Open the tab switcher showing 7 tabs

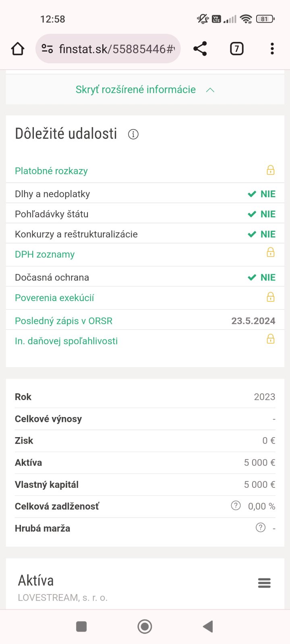point(236,49)
